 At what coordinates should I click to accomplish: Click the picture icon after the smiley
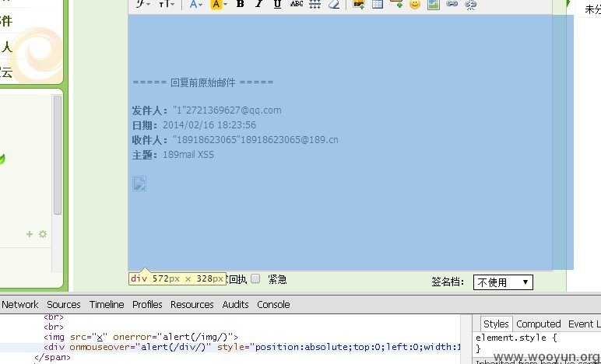pos(434,4)
